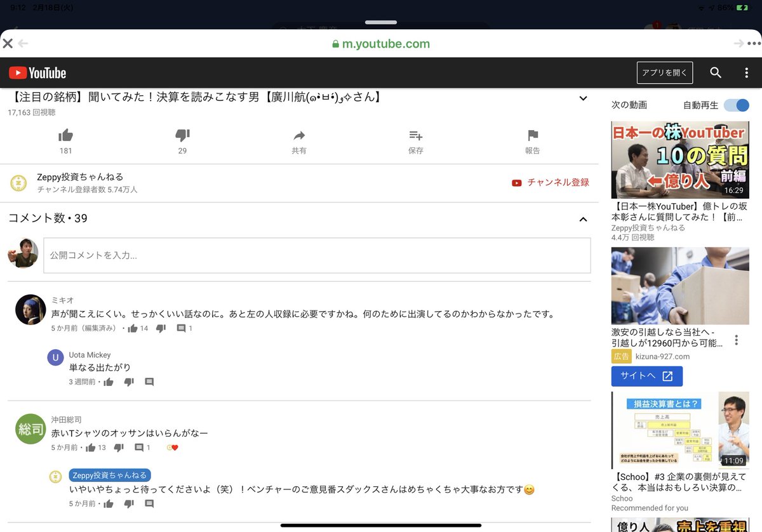
Task: Expand the video description chevron
Action: point(583,98)
